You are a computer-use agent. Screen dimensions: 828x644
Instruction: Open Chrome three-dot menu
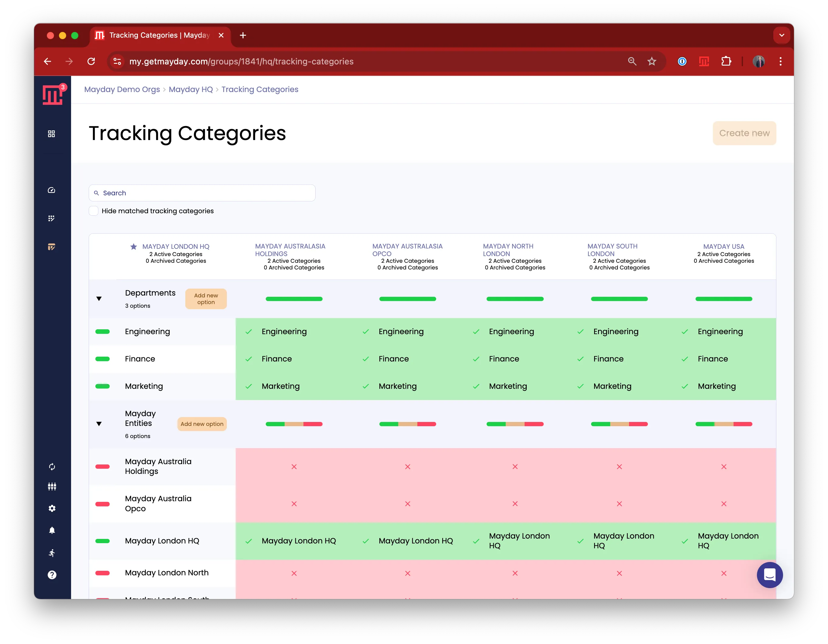coord(780,61)
